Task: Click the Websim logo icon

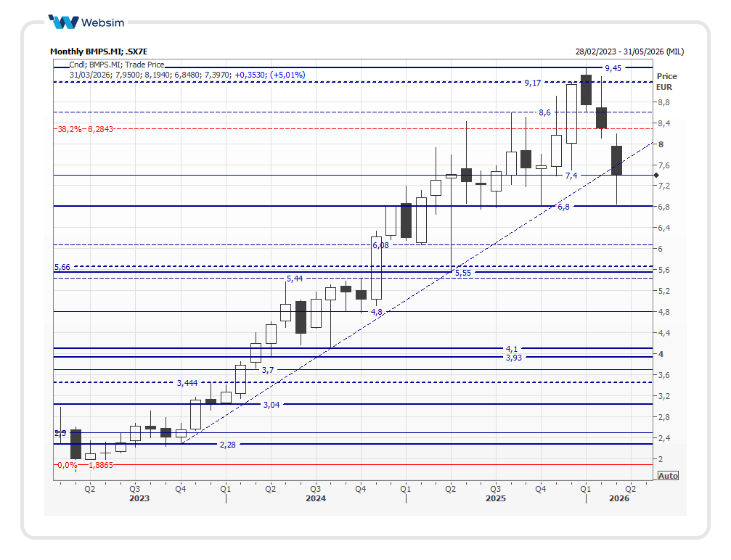Action: 62,22
